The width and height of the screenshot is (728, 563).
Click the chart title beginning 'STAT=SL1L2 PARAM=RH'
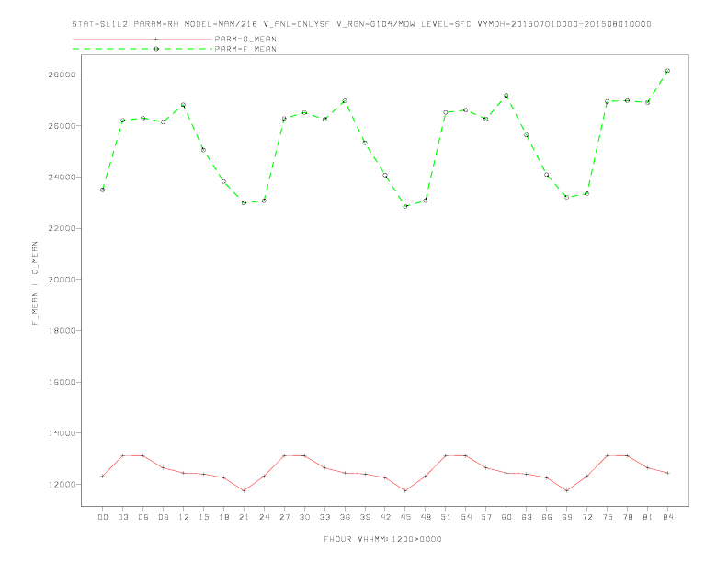[361, 24]
